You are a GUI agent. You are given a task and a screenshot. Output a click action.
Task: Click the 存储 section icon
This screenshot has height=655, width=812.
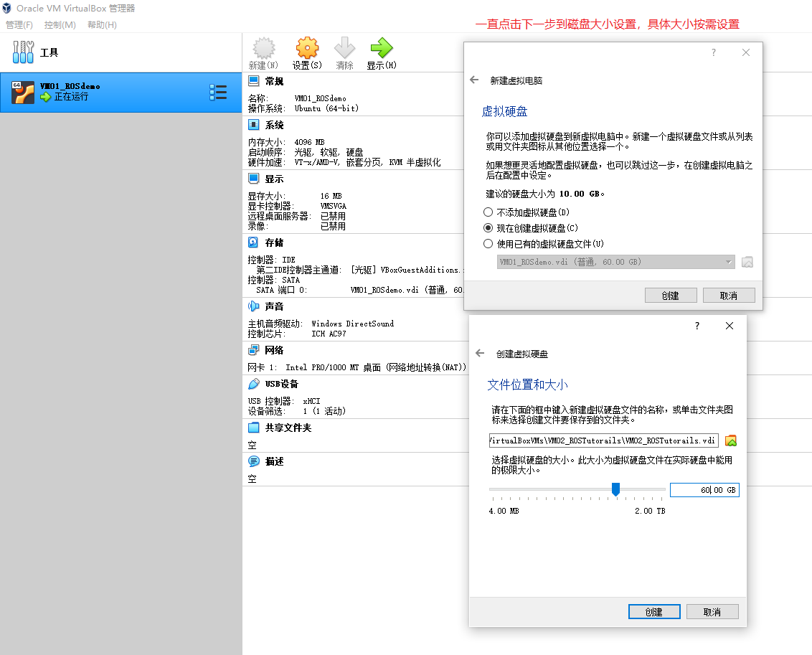click(x=252, y=243)
